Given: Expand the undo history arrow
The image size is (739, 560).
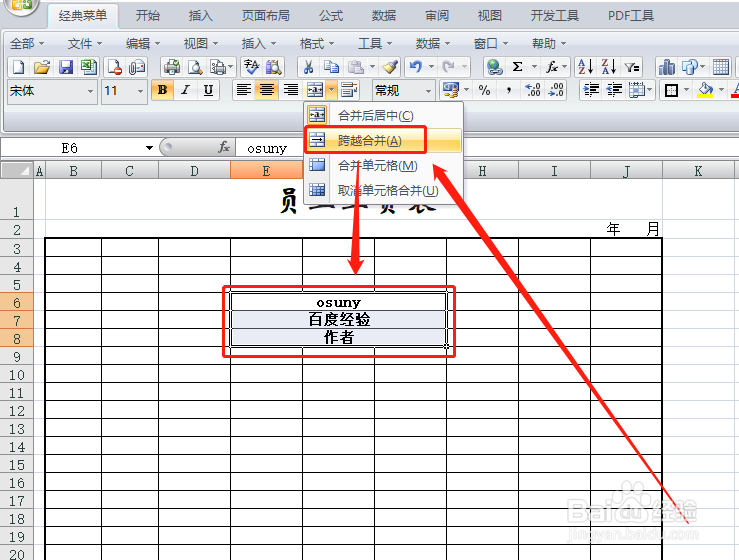Looking at the screenshot, I should [431, 67].
